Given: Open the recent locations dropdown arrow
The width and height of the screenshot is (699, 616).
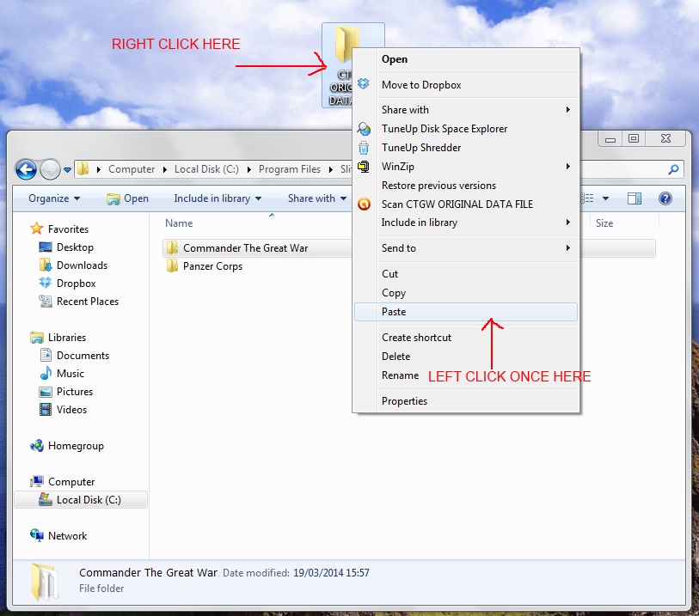Looking at the screenshot, I should pos(67,170).
